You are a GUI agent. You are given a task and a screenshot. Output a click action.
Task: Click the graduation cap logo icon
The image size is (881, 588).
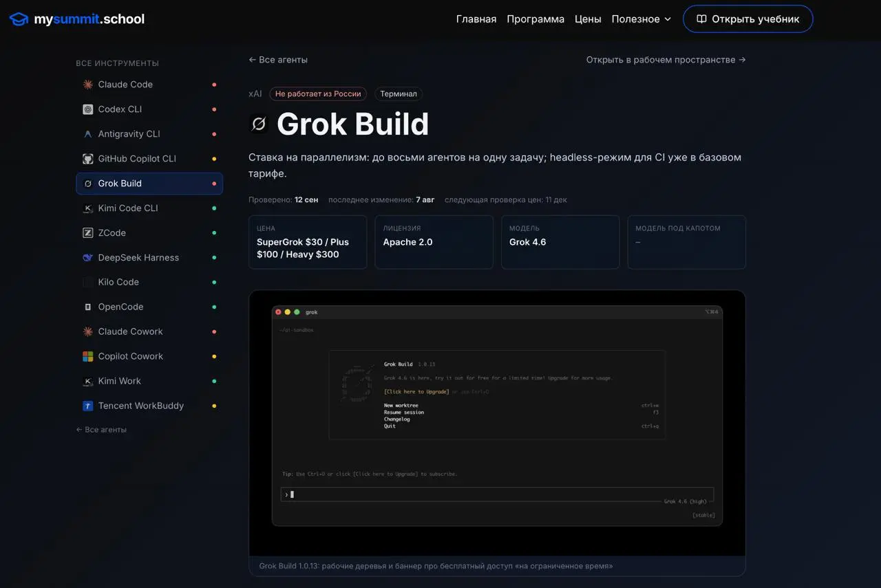click(19, 19)
